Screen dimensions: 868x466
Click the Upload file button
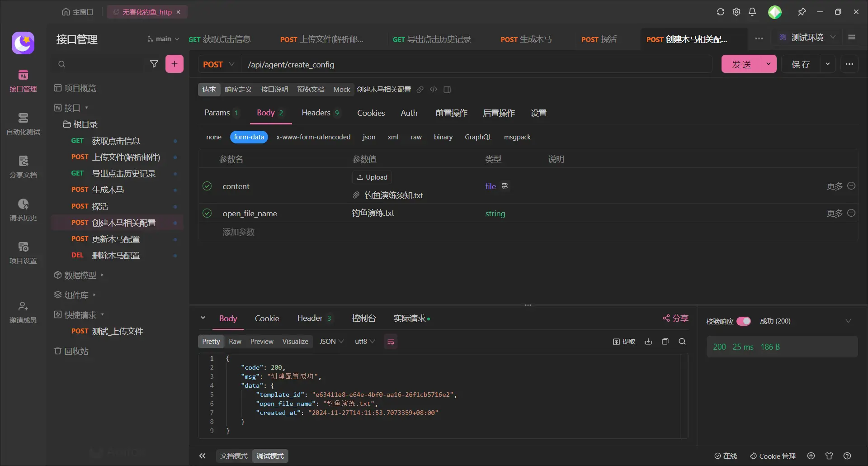click(x=372, y=177)
